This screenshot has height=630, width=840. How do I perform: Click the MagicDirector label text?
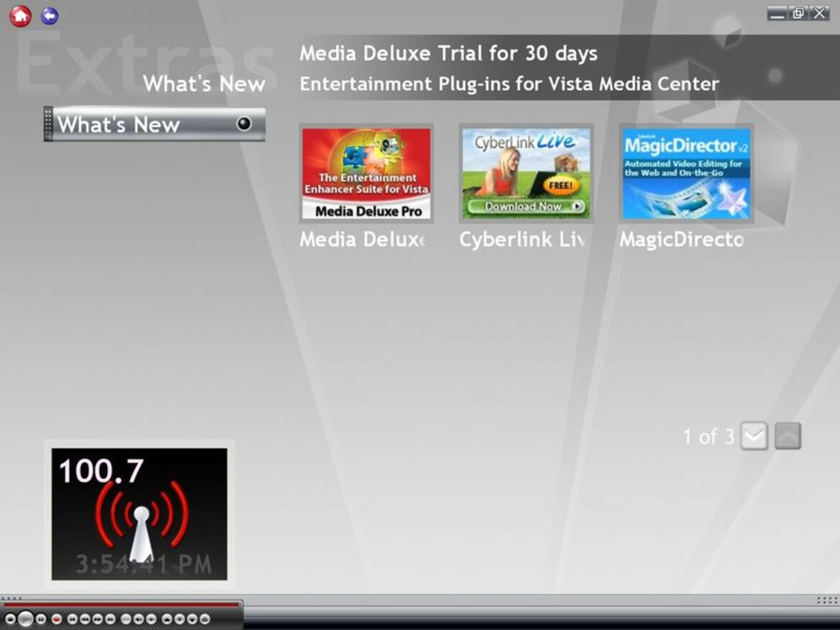(681, 239)
